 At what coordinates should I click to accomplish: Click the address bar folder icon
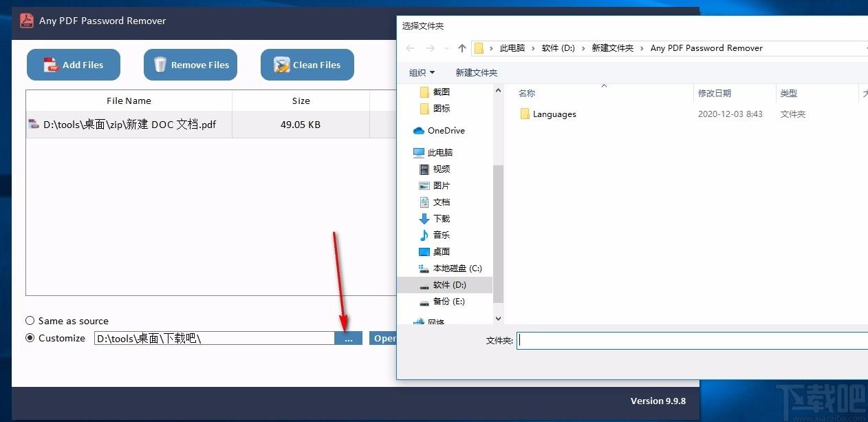479,48
